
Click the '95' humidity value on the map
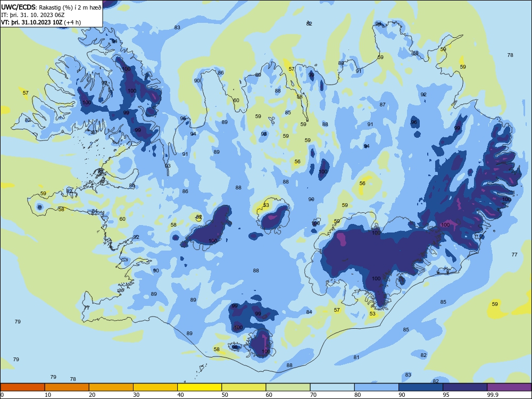tap(183, 119)
